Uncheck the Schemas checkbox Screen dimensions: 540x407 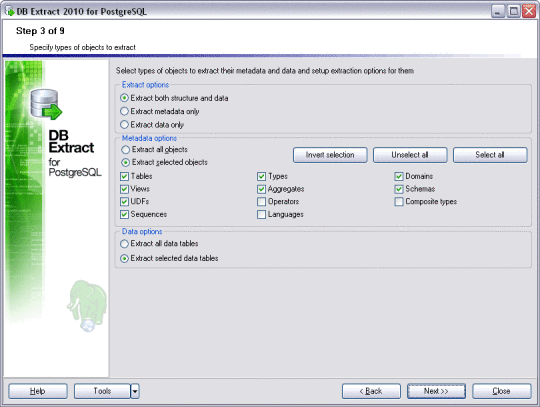(399, 189)
